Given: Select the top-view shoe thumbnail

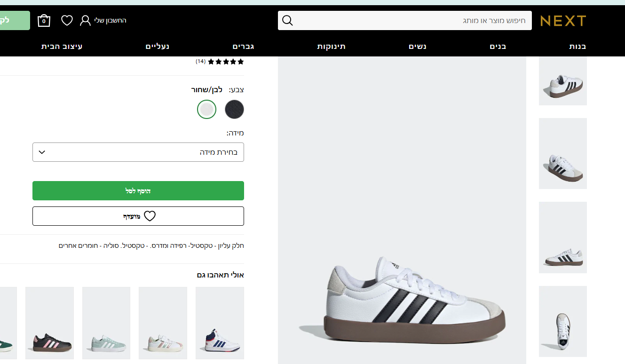Looking at the screenshot, I should click(x=562, y=321).
